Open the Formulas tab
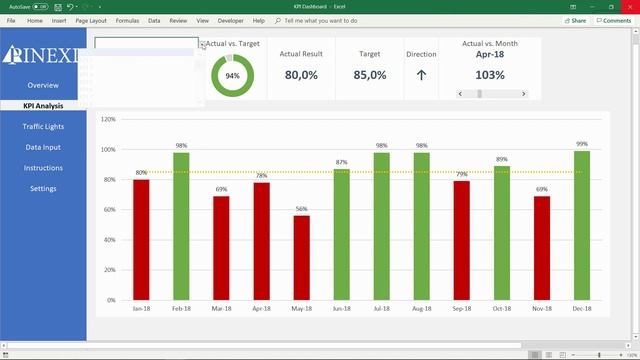Viewport: 640px width, 360px height. [x=127, y=20]
